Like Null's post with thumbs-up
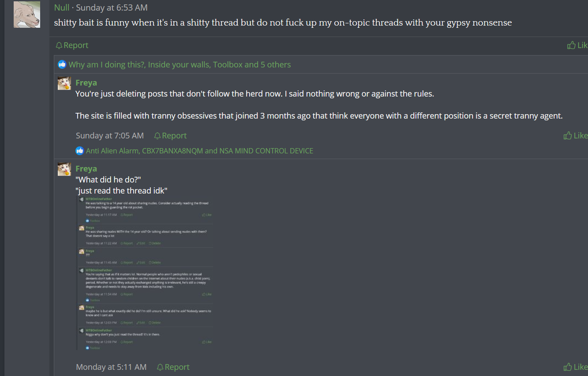 tap(577, 45)
